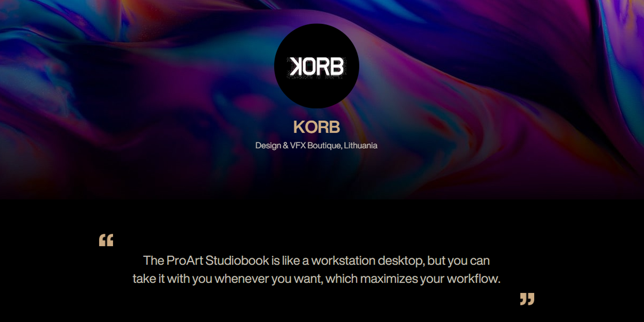The width and height of the screenshot is (644, 322).
Task: Click the gold closing quotation mark
Action: (x=527, y=299)
